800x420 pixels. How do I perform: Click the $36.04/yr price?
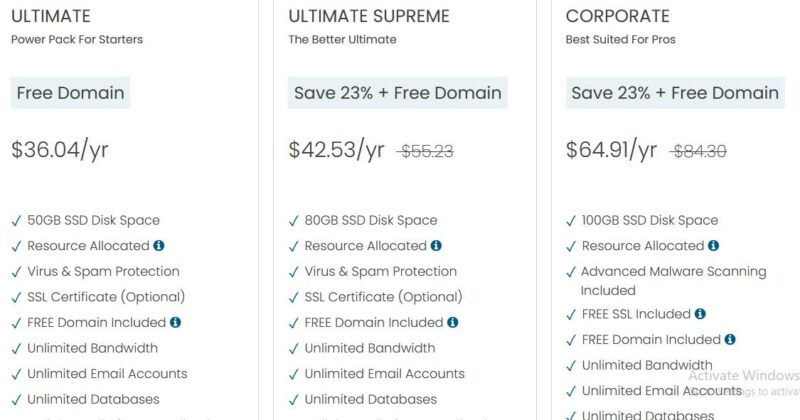pos(60,150)
